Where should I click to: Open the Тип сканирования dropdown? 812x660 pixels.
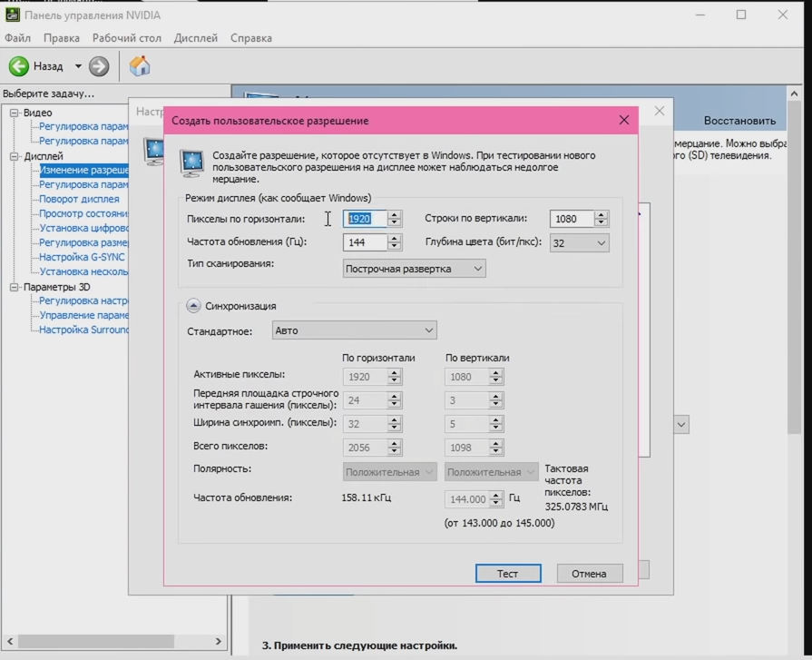click(414, 269)
